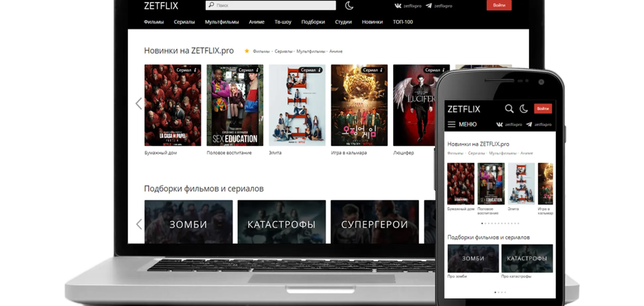
Task: Click Игра в кальмара title on laptop
Action: pos(349,153)
